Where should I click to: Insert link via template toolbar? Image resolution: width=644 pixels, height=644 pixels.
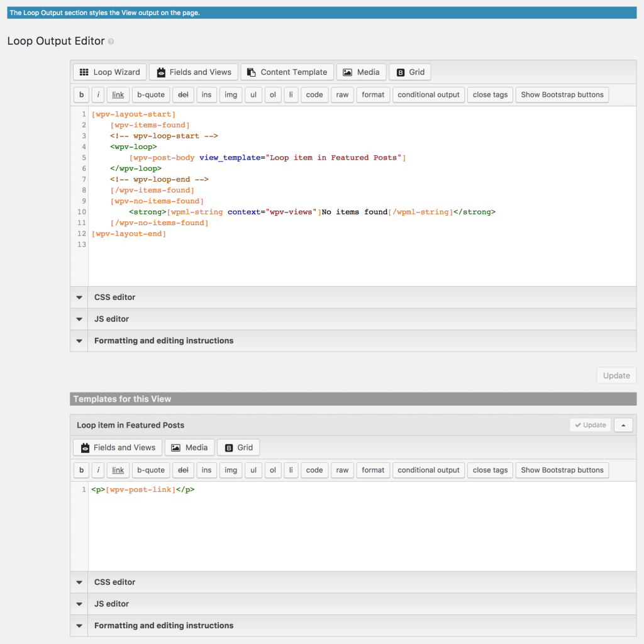coord(118,470)
